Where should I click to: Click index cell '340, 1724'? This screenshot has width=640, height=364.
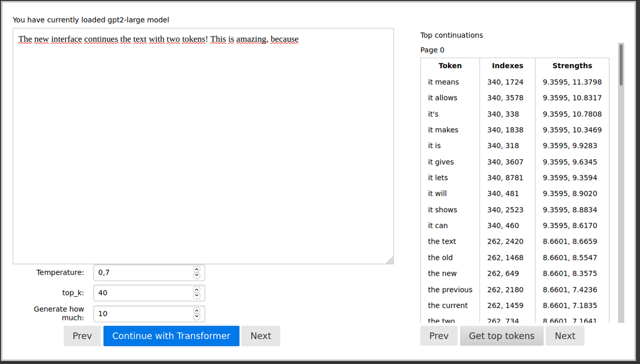click(x=507, y=82)
